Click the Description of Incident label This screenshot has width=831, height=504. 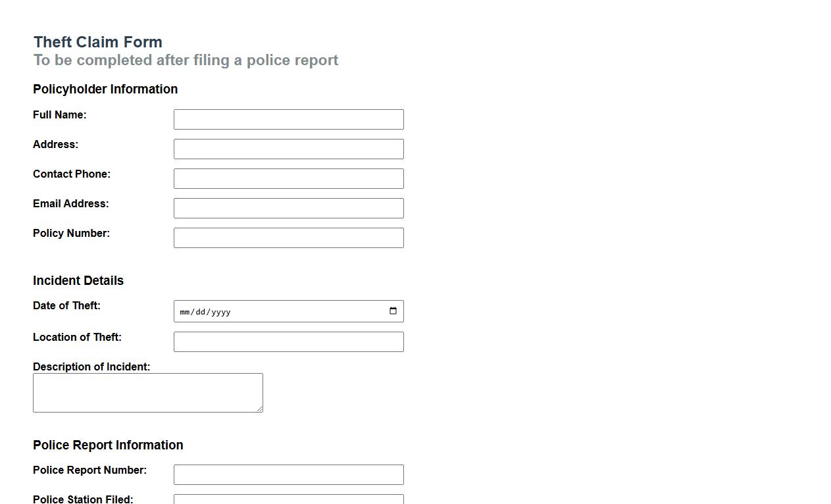click(91, 366)
